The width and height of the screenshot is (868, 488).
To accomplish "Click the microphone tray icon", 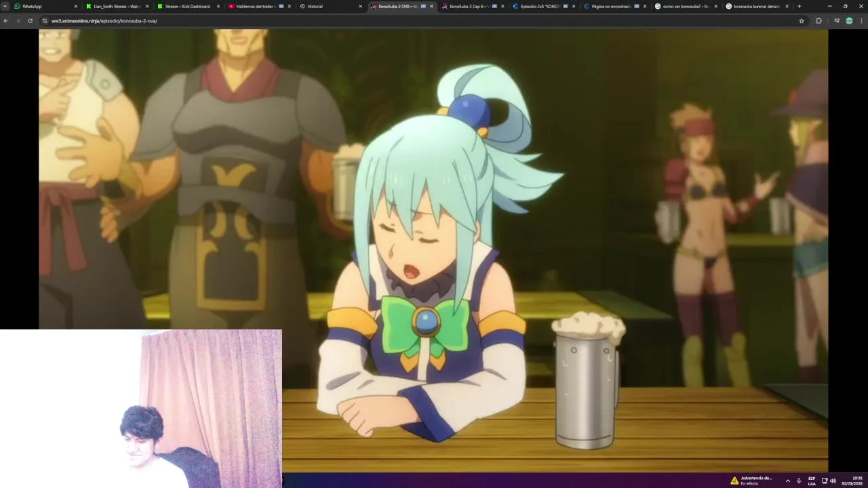I will pyautogui.click(x=799, y=481).
